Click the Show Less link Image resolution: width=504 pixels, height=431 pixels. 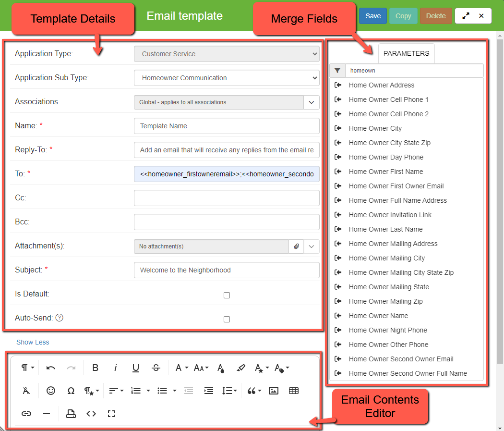pyautogui.click(x=33, y=342)
